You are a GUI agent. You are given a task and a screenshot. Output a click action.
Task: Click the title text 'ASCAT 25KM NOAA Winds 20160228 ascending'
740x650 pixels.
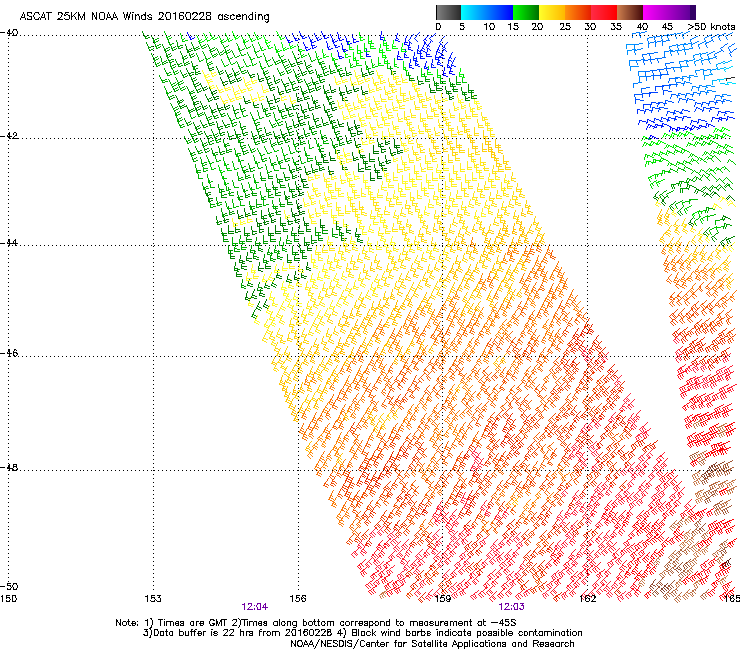pyautogui.click(x=144, y=17)
